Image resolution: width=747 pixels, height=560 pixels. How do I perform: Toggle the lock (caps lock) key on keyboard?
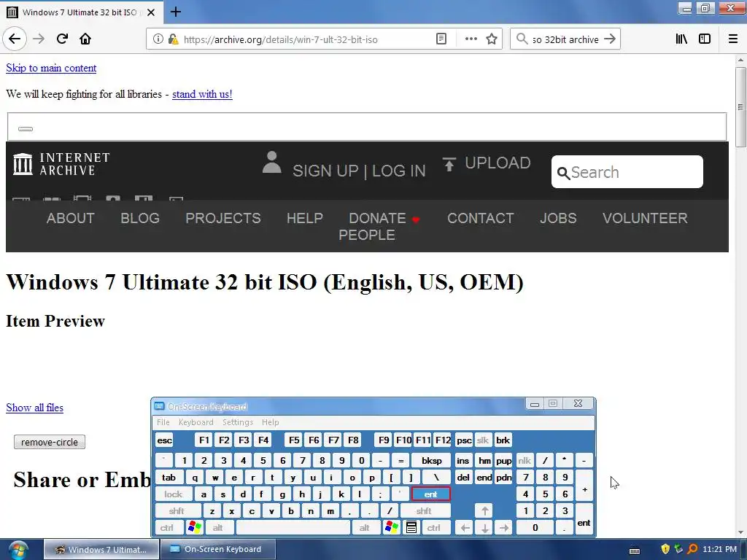pyautogui.click(x=174, y=494)
